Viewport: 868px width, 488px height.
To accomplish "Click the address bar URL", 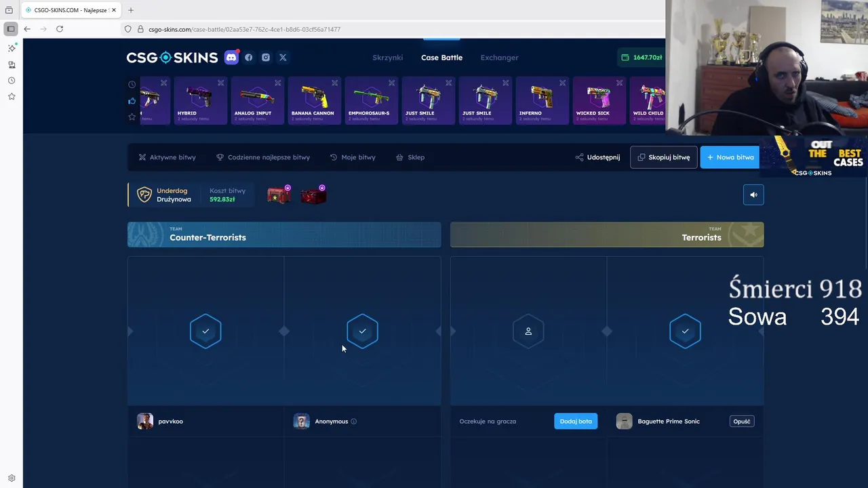I will pyautogui.click(x=244, y=29).
